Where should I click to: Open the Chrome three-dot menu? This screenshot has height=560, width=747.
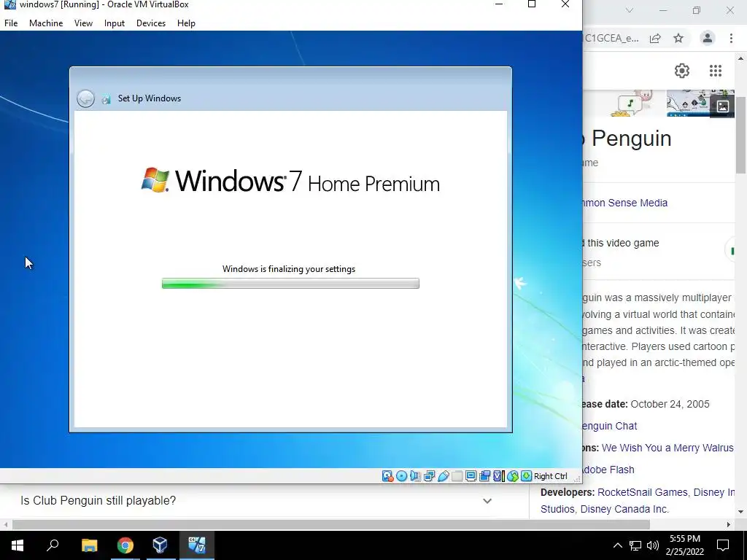tap(731, 39)
